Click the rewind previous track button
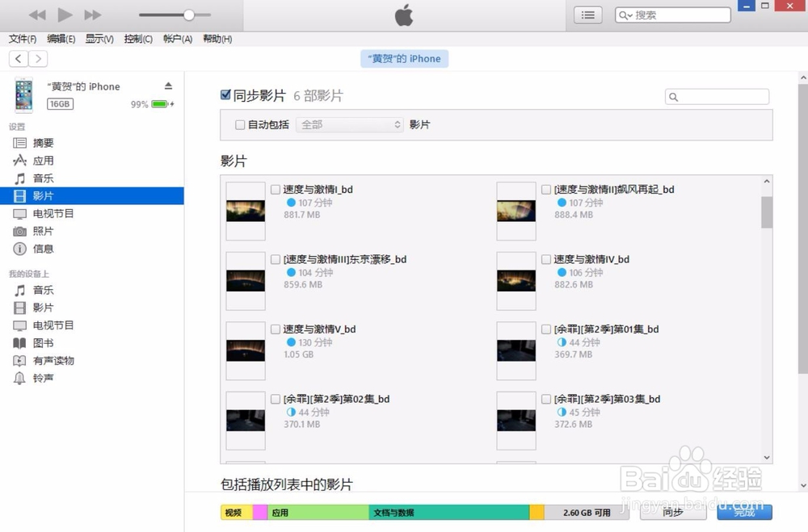 [x=37, y=15]
